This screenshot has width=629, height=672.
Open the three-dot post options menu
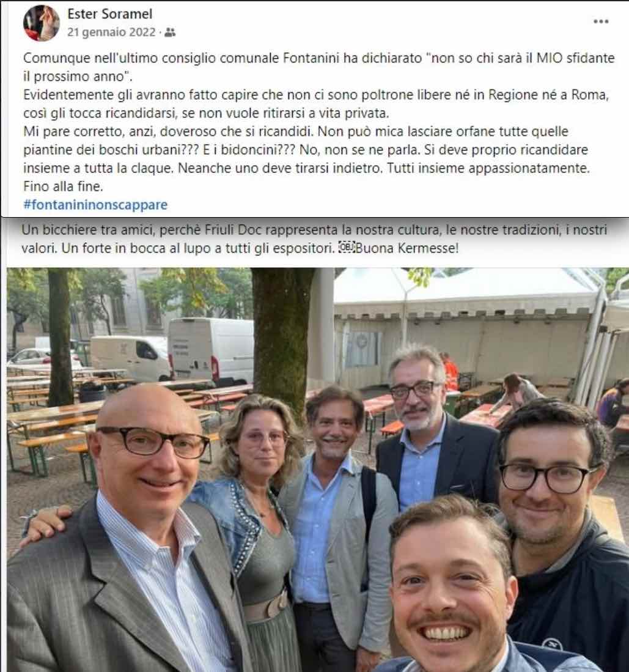pos(601,21)
